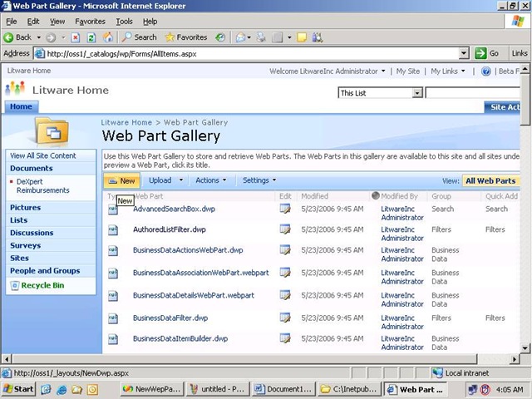
Task: Click edit icon for BusinessDataItemBuilder.dwp
Action: point(284,338)
